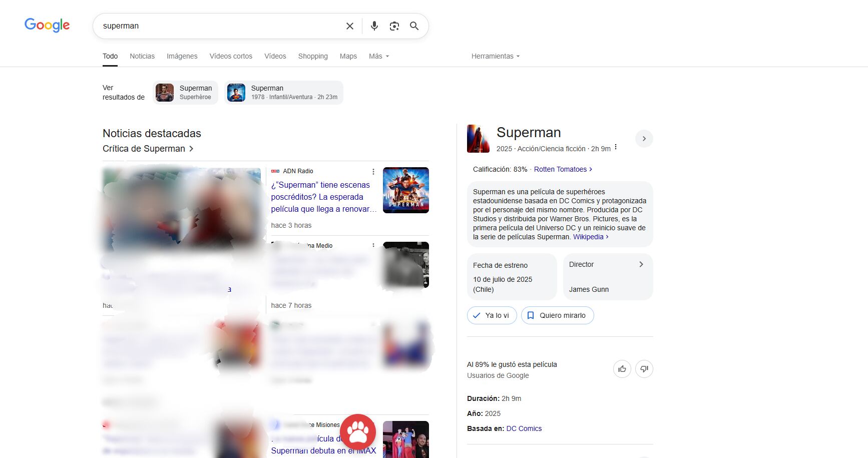868x458 pixels.
Task: Open the three-dot menu on ADN Radio article
Action: (373, 171)
